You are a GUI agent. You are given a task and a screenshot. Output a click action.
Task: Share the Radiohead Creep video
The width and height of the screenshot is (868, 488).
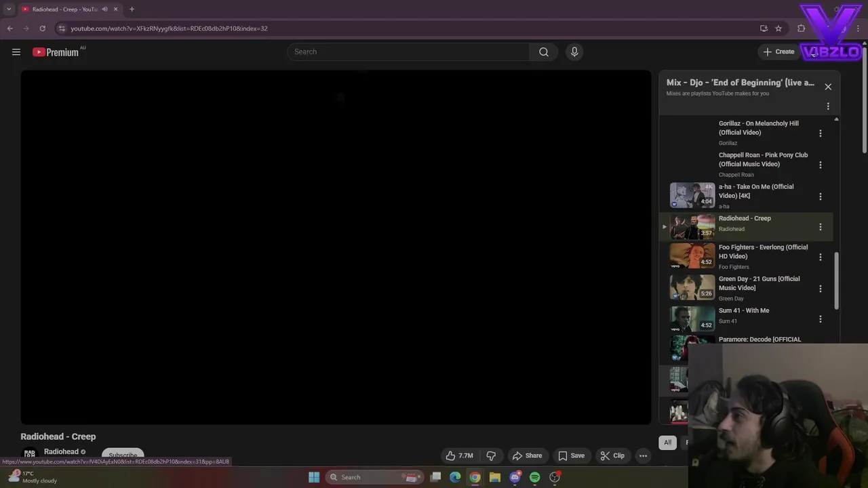[x=528, y=455]
